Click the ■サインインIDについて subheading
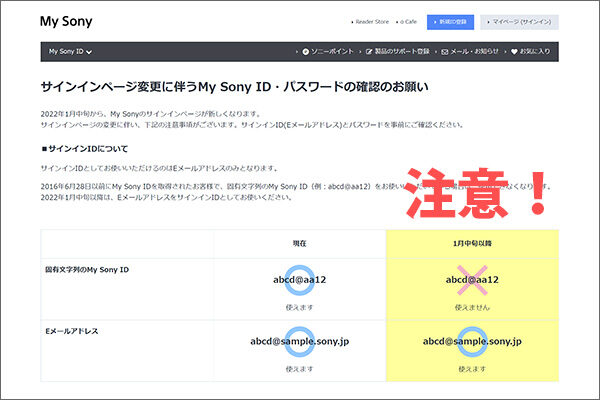The height and width of the screenshot is (400, 600). [85, 149]
